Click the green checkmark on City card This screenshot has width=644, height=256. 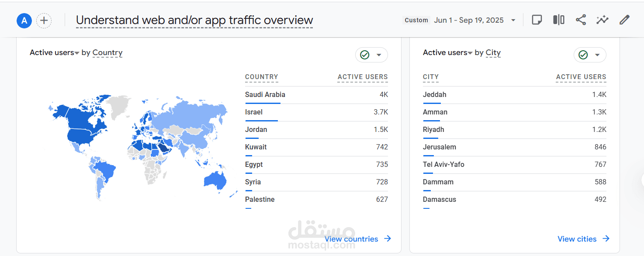click(x=583, y=55)
